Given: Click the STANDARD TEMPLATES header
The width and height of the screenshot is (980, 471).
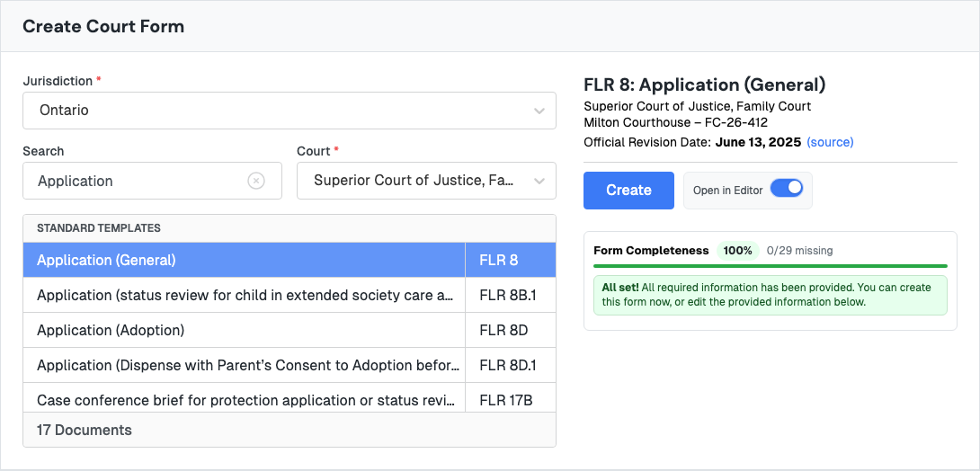Looking at the screenshot, I should (290, 228).
